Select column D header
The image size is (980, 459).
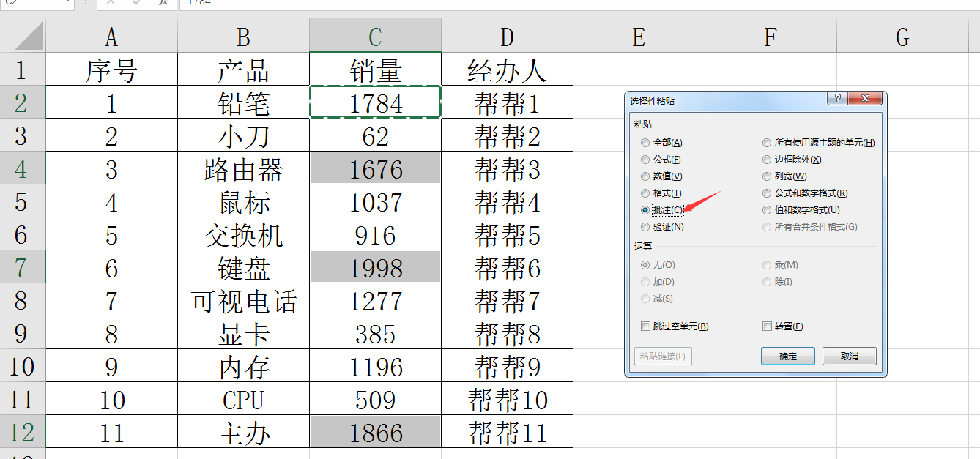pos(507,36)
